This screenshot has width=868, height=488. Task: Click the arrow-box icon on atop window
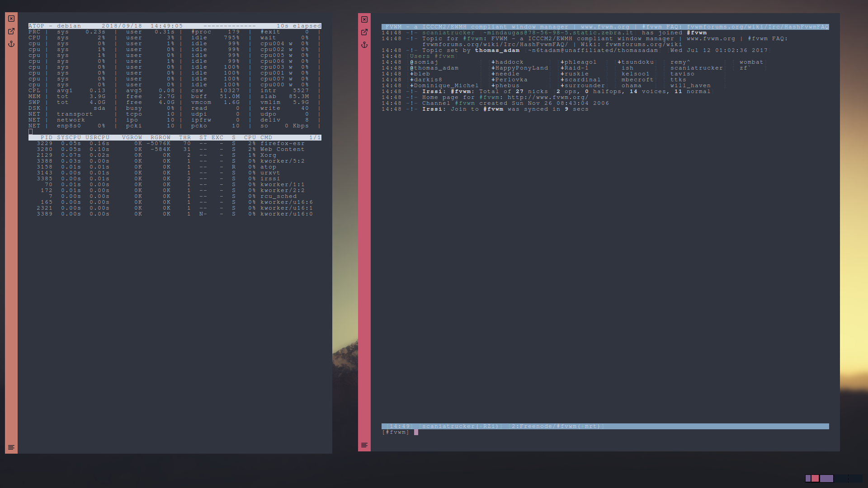11,31
